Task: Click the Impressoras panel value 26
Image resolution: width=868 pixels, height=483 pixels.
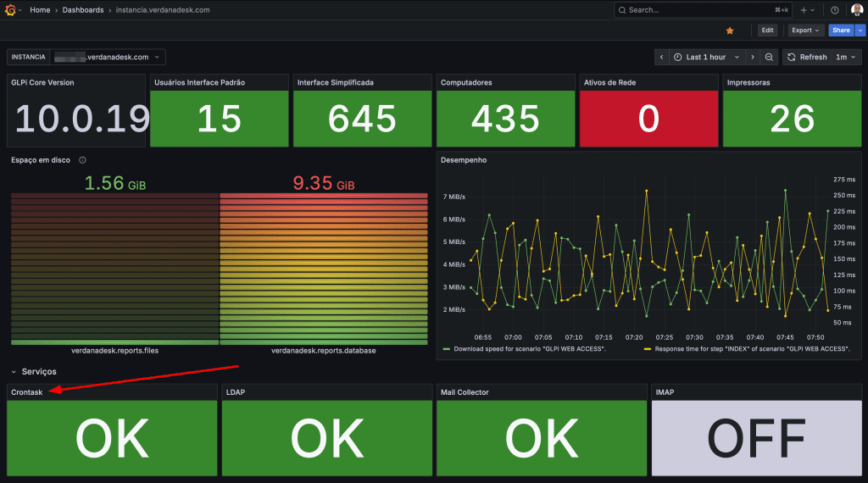Action: [x=793, y=119]
